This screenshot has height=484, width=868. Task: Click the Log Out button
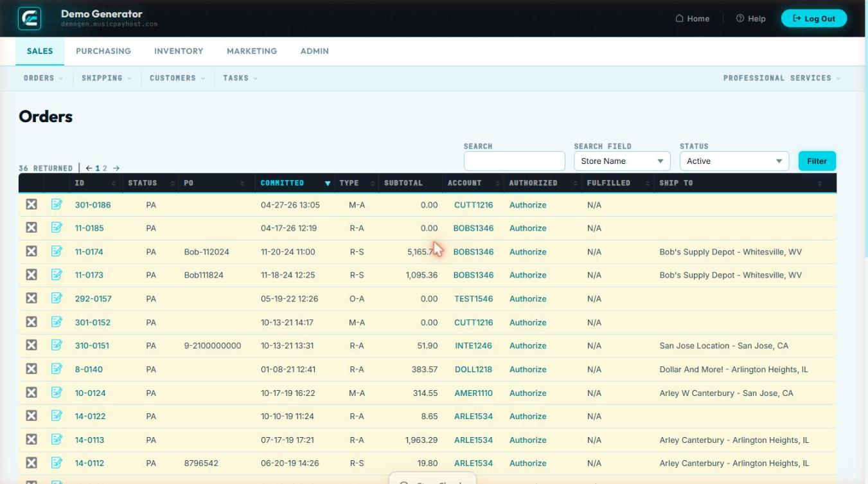pyautogui.click(x=814, y=19)
